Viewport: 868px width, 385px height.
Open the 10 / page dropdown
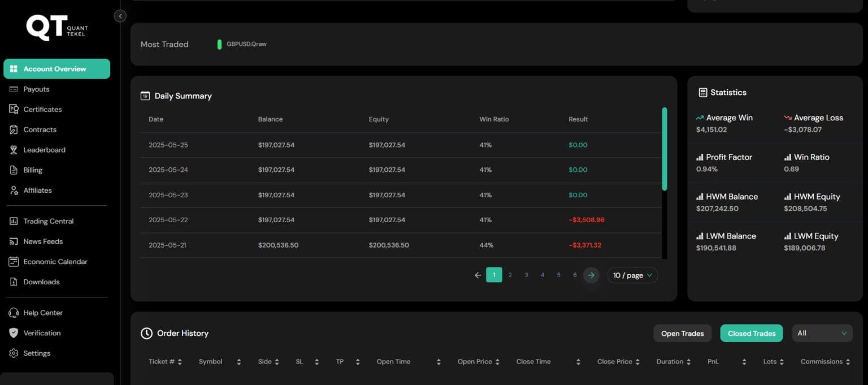[632, 275]
